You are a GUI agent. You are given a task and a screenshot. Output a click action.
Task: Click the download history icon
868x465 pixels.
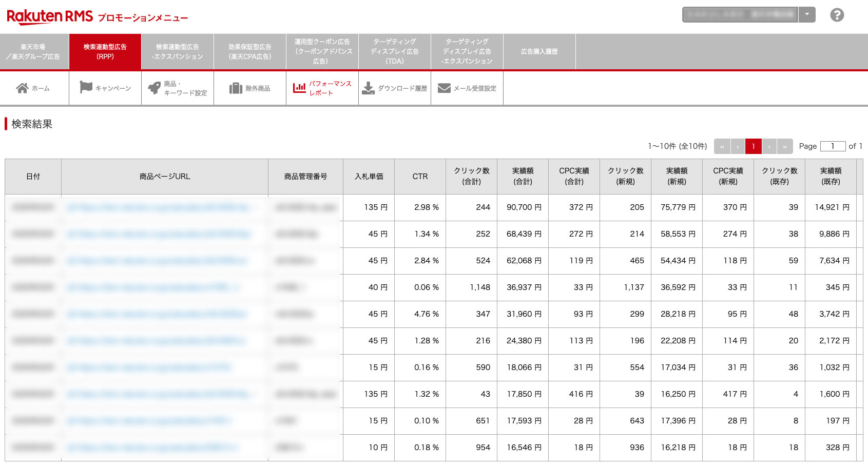[368, 88]
